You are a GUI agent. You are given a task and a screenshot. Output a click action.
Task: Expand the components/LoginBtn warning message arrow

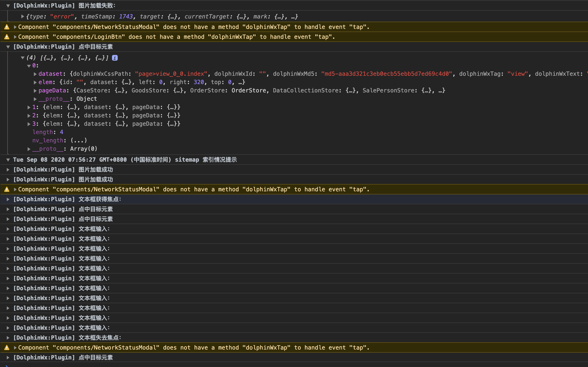tap(15, 37)
